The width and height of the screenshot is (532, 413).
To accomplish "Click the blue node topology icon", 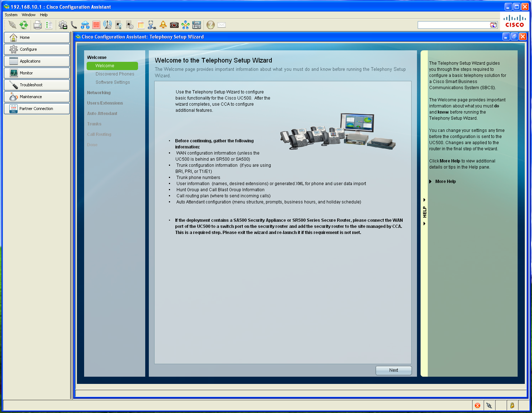I will point(185,25).
